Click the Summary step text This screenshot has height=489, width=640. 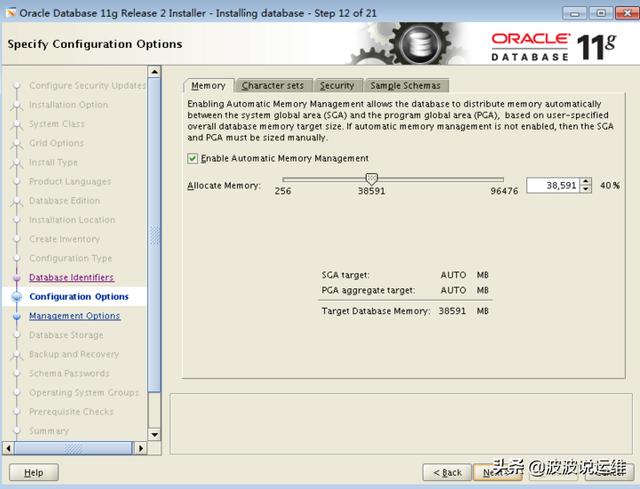pos(49,431)
